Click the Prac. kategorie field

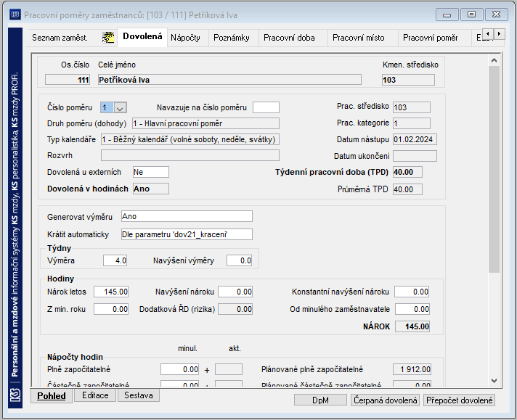point(412,123)
